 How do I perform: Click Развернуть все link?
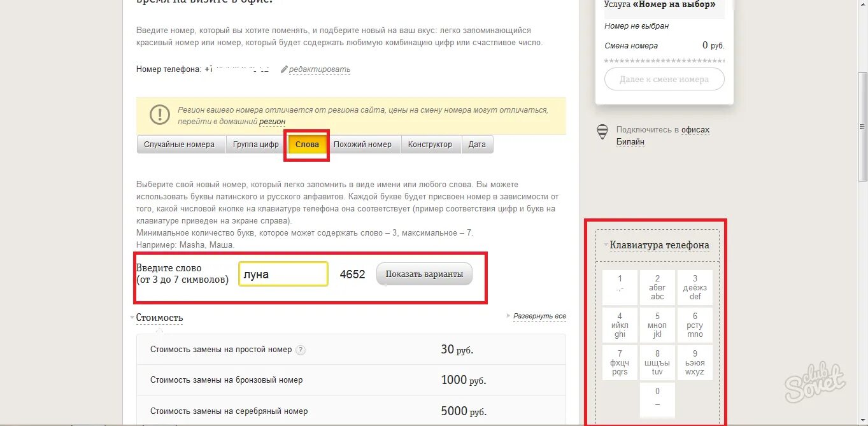(x=539, y=316)
